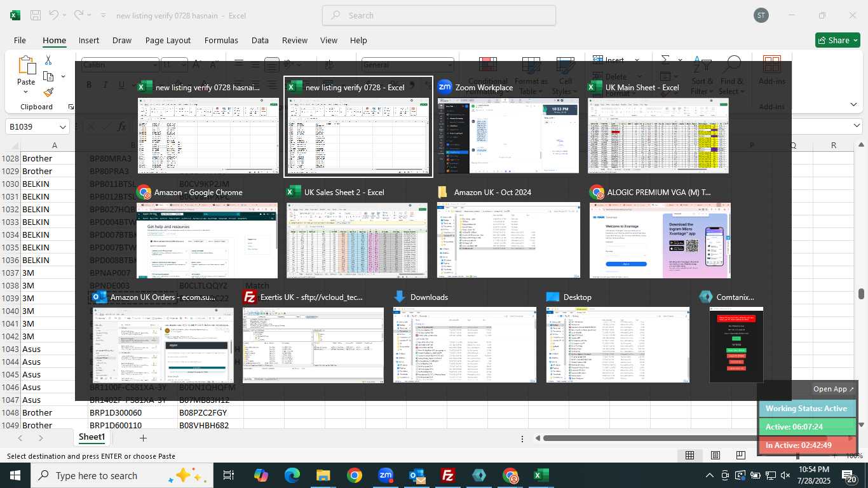Screen dimensions: 868x488
Task: Click the Cut scissors icon
Action: (x=48, y=60)
